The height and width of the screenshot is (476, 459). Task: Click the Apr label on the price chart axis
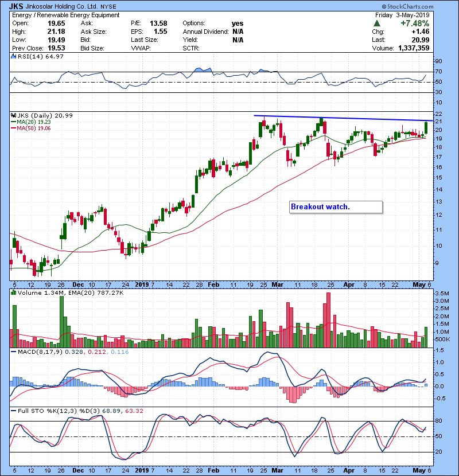coord(349,285)
